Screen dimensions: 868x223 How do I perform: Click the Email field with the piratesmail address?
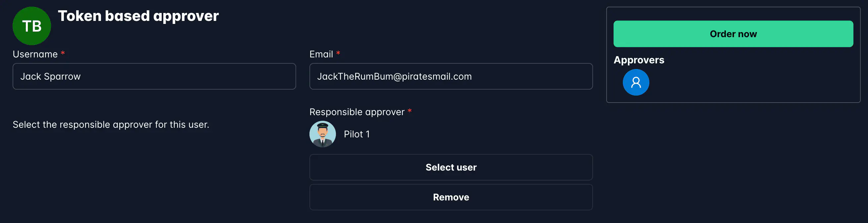tap(451, 76)
